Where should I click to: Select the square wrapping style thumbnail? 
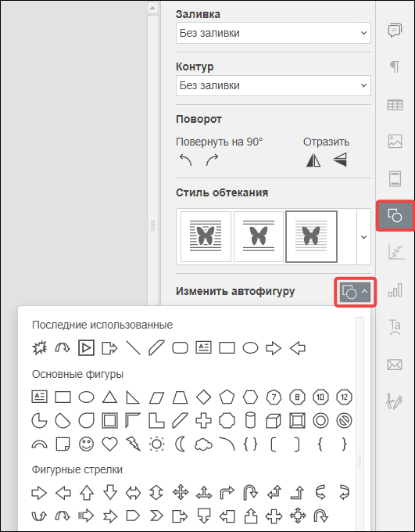click(206, 236)
